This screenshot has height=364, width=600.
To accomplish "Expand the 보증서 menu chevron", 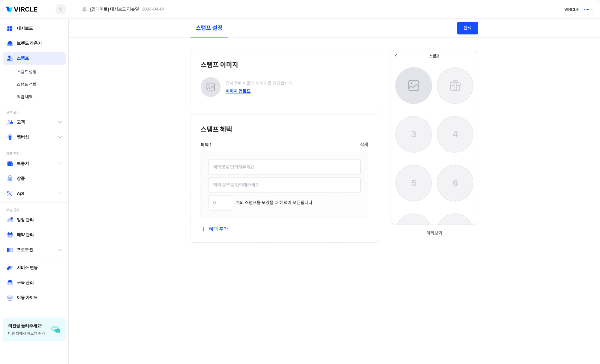I will coord(60,164).
